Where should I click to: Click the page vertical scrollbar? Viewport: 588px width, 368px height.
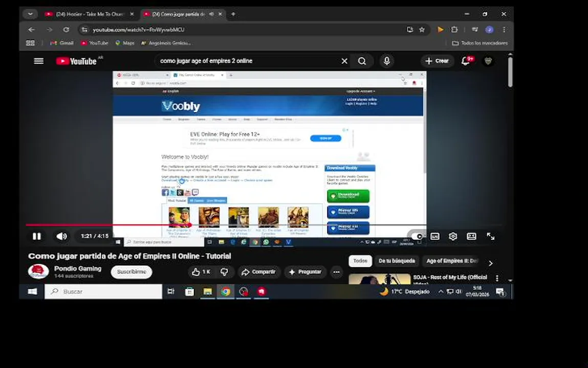pyautogui.click(x=510, y=71)
